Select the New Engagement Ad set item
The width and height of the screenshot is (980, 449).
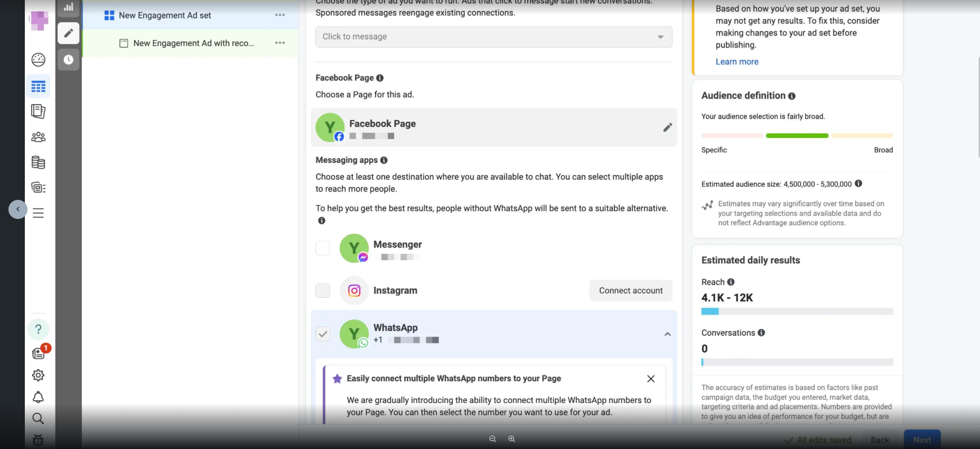[x=165, y=15]
